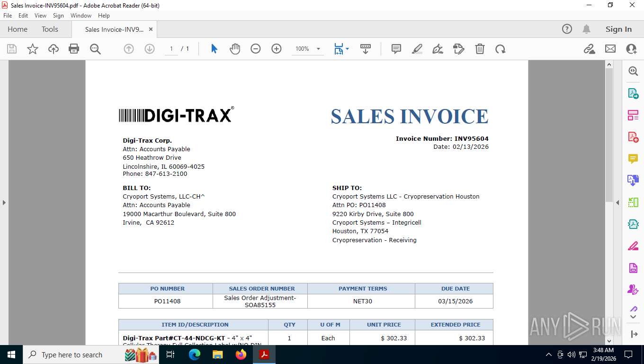Open Protect tool in right pane
The height and width of the screenshot is (364, 644).
(x=633, y=268)
